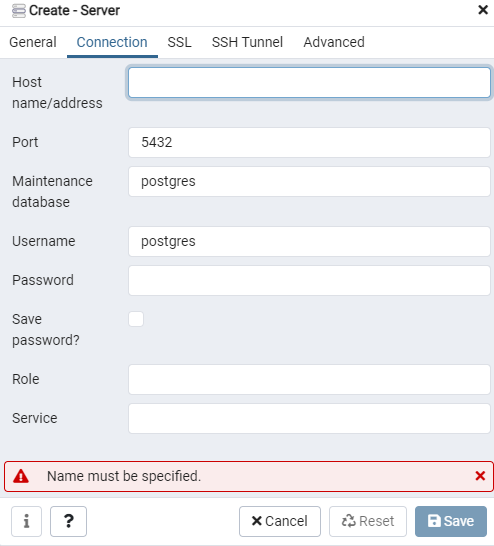This screenshot has width=494, height=546.
Task: Open help via question mark icon
Action: pyautogui.click(x=69, y=521)
